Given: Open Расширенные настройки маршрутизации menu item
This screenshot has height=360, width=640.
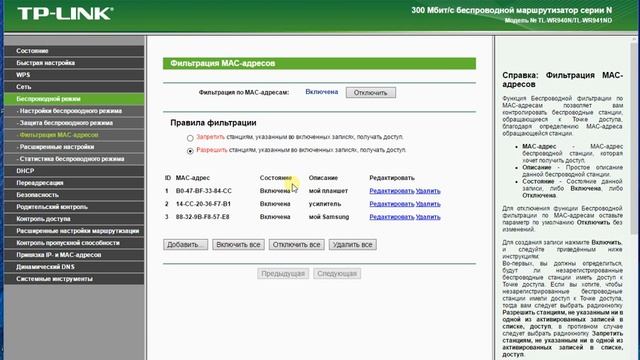Looking at the screenshot, I should (x=74, y=231).
